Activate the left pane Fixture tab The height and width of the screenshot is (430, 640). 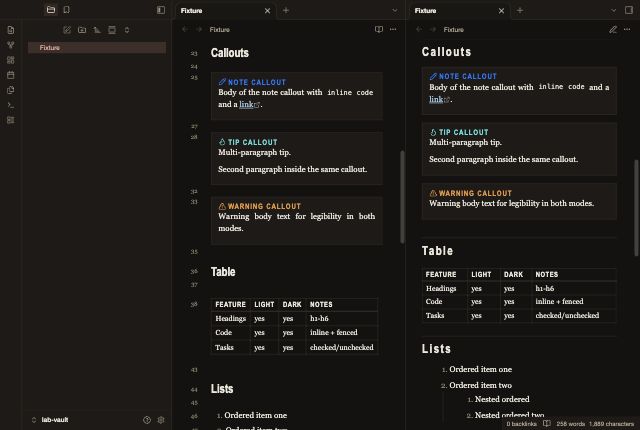click(x=225, y=11)
